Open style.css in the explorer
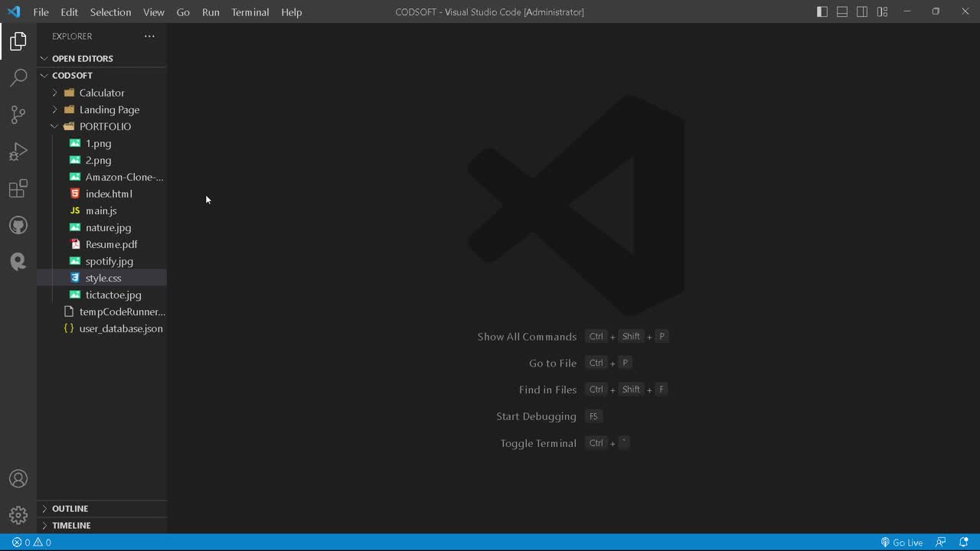The image size is (980, 551). pyautogui.click(x=102, y=278)
